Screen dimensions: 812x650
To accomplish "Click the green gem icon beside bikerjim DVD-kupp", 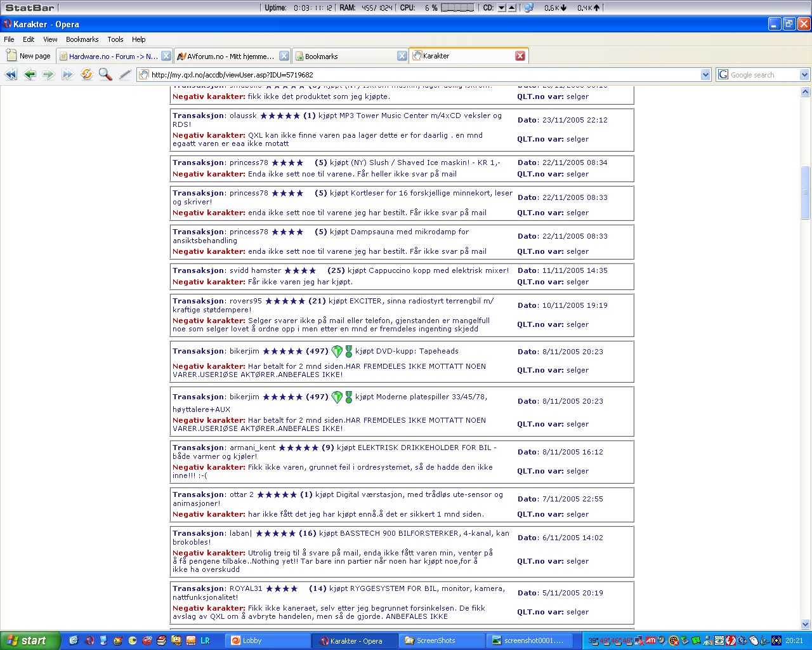I will (x=337, y=352).
